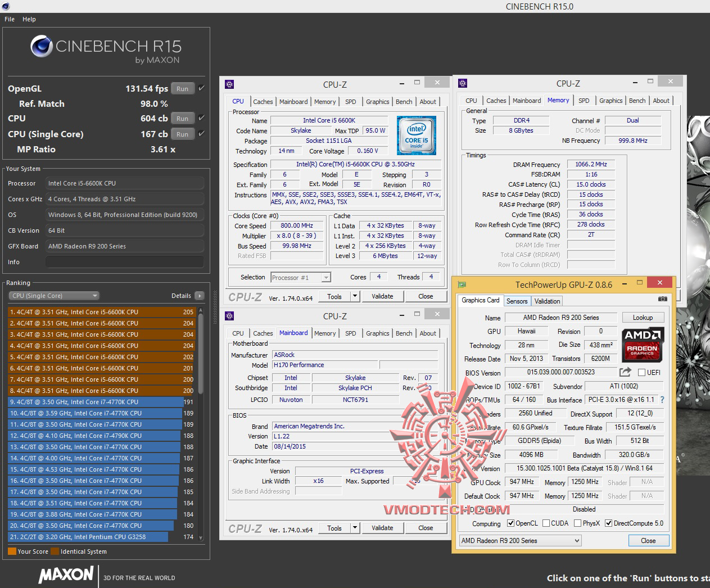Switch to the Sensors tab in GPU-Z
This screenshot has width=710, height=588.
point(517,301)
